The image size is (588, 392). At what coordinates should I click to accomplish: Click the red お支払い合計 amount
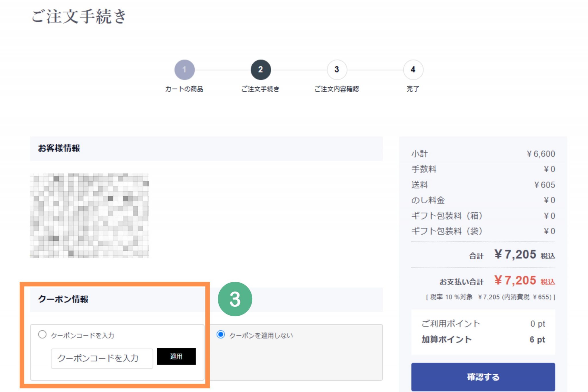(515, 281)
